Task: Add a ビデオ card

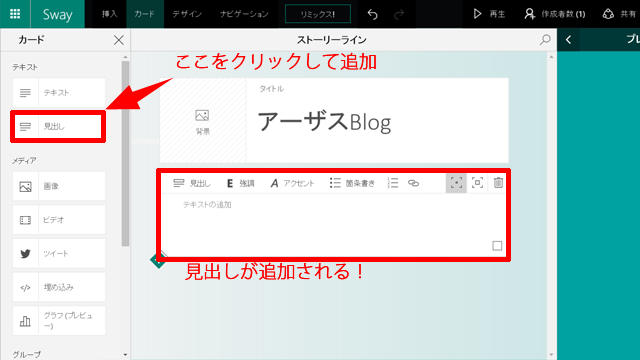Action: 59,220
